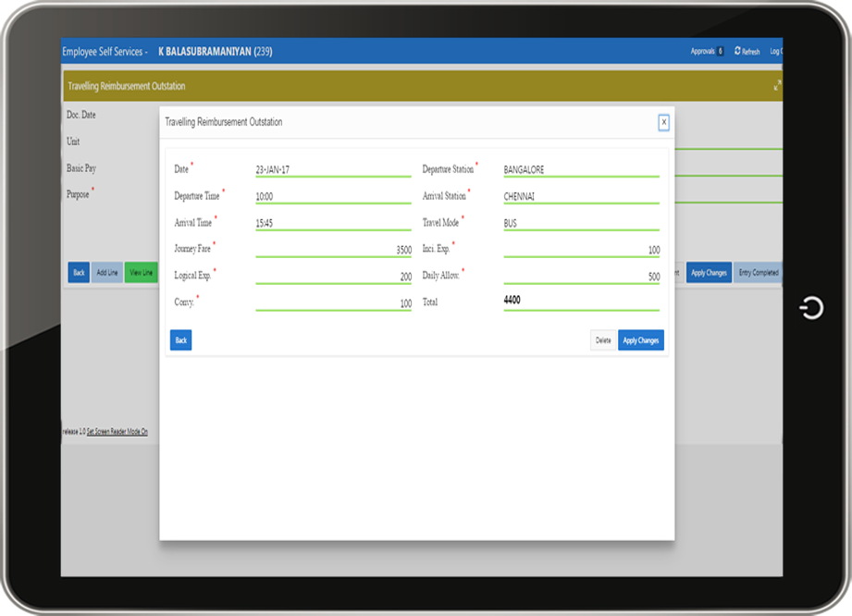Click the green View Line button

coord(142,273)
